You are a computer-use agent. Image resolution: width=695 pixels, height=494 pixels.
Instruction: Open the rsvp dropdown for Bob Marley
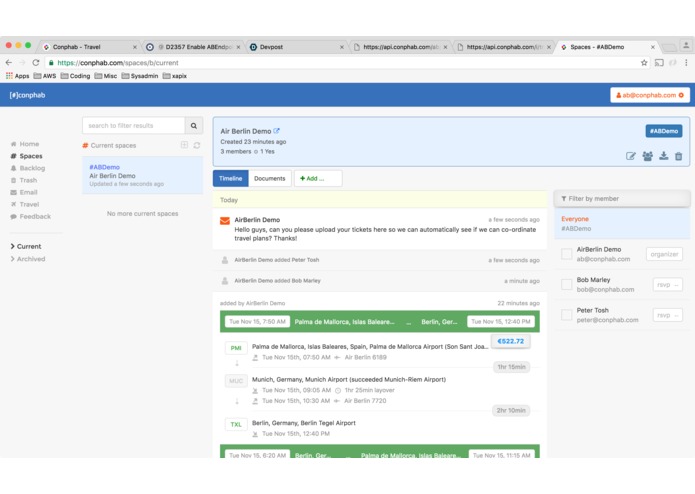[x=668, y=285]
